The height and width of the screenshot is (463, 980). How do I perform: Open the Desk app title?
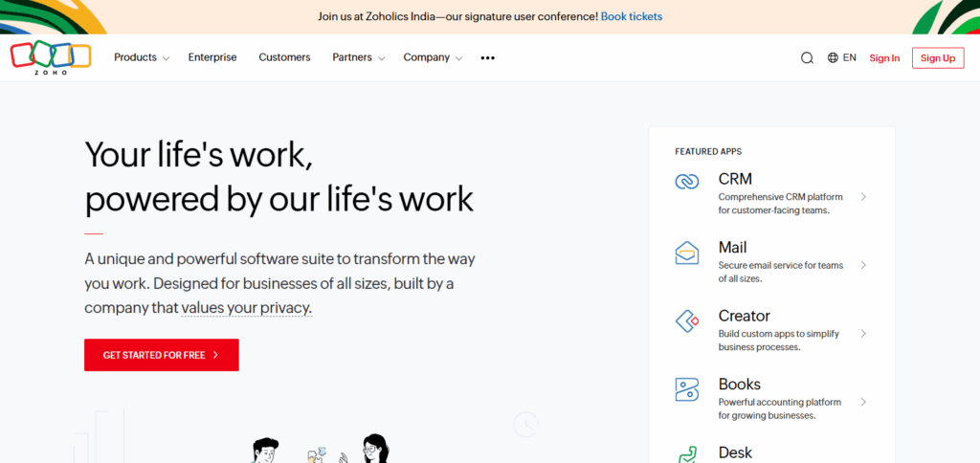click(x=735, y=452)
